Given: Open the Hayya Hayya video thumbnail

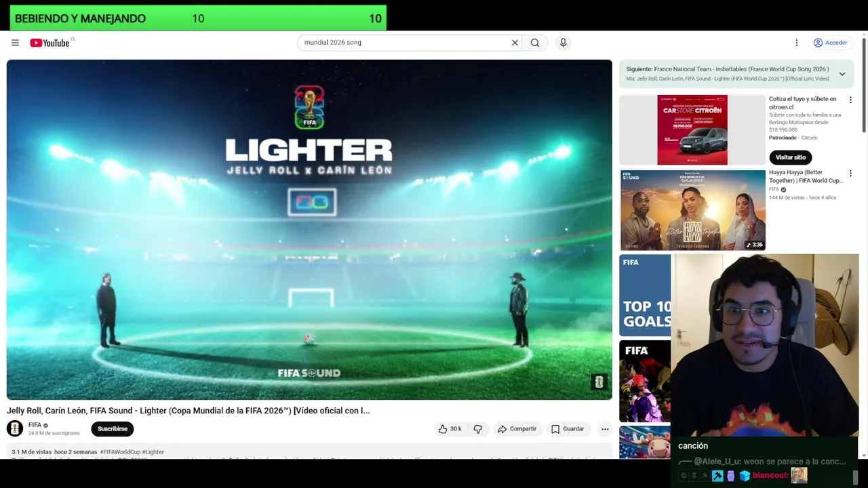Looking at the screenshot, I should tap(692, 210).
